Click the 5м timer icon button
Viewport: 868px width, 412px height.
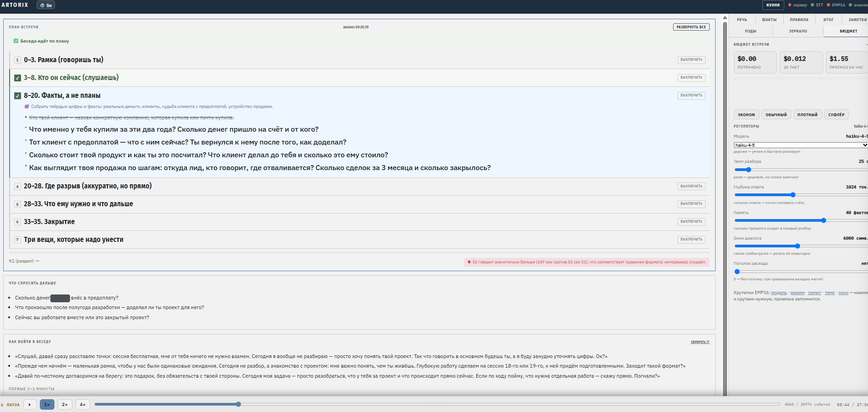(46, 5)
